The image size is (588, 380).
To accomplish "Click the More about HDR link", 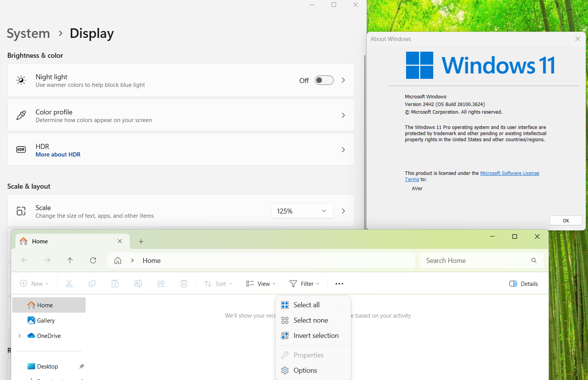I will coord(58,155).
